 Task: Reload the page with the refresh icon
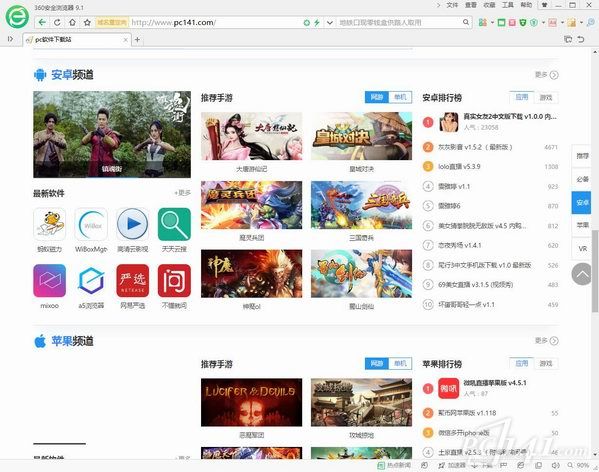click(x=57, y=23)
